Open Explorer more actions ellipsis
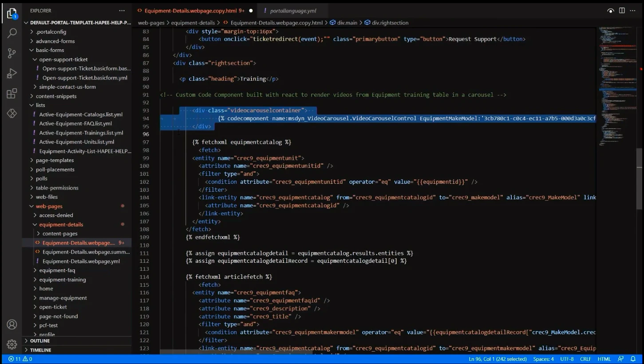 (122, 10)
